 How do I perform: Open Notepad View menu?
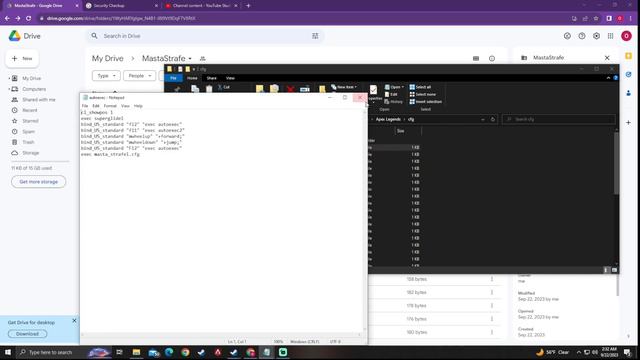click(125, 106)
